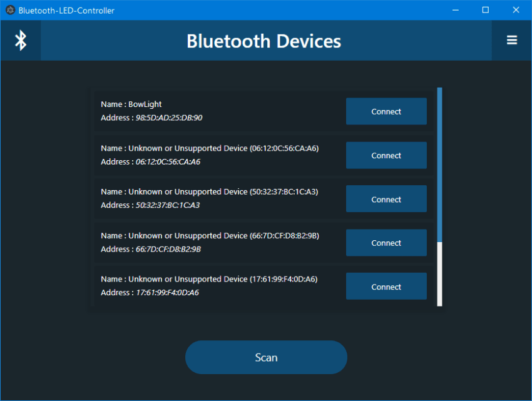Minimize the Bluetooth-LED-Controller window
This screenshot has width=532, height=401.
tap(455, 10)
